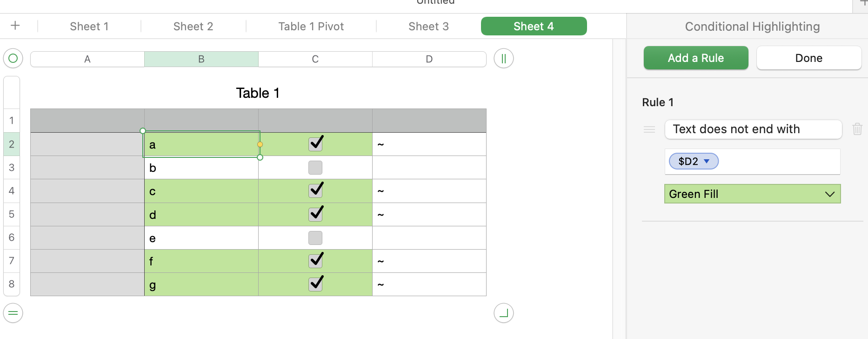Viewport: 868px width, 339px height.
Task: Click the yellow autofill handle on cell B2
Action: (x=260, y=144)
